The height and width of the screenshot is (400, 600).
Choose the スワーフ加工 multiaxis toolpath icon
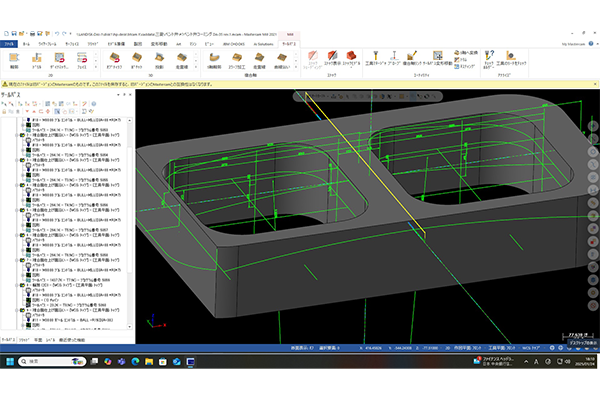click(x=237, y=60)
